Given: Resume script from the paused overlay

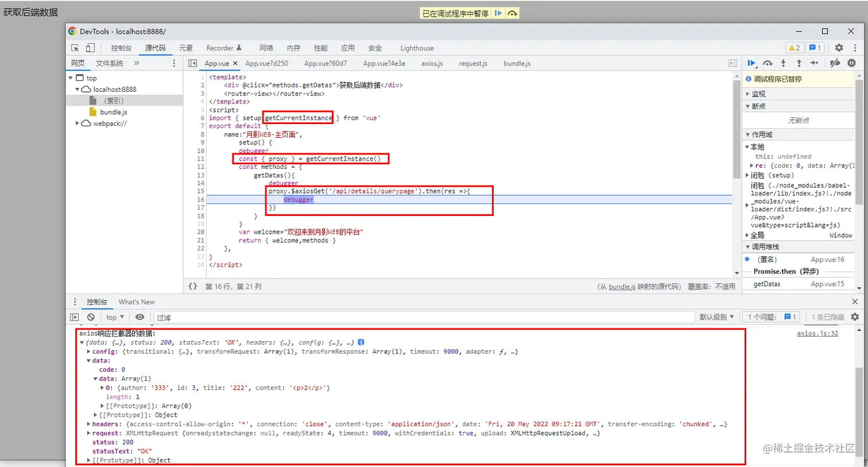Looking at the screenshot, I should pyautogui.click(x=498, y=13).
